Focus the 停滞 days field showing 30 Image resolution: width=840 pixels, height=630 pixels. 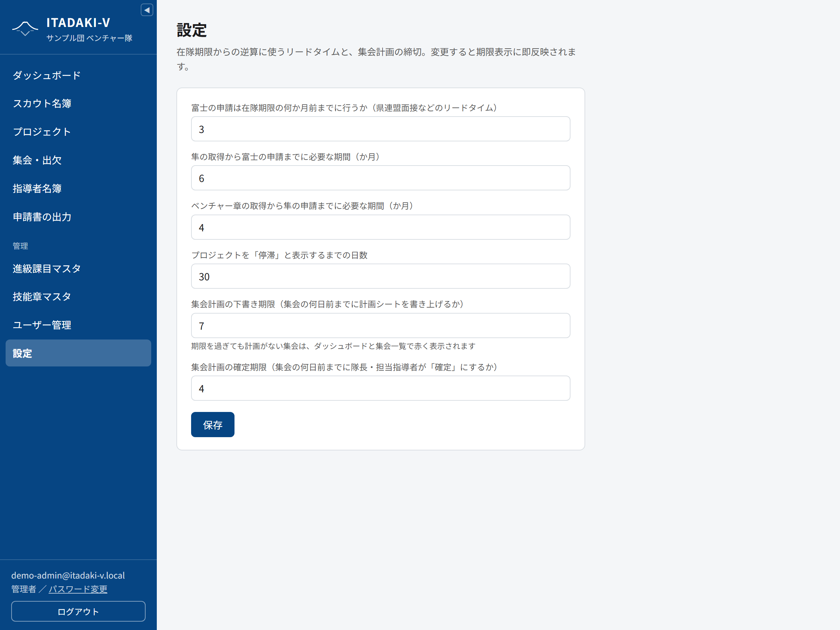click(x=380, y=276)
